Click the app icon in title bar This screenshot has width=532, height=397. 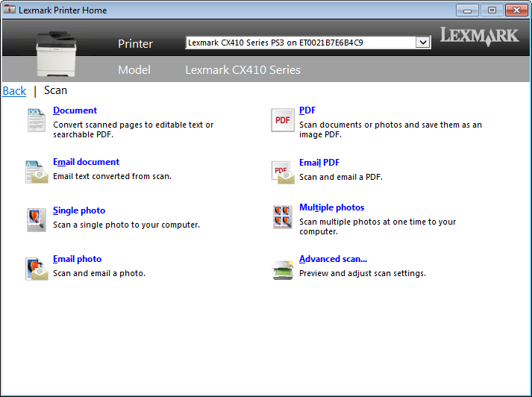[x=10, y=10]
